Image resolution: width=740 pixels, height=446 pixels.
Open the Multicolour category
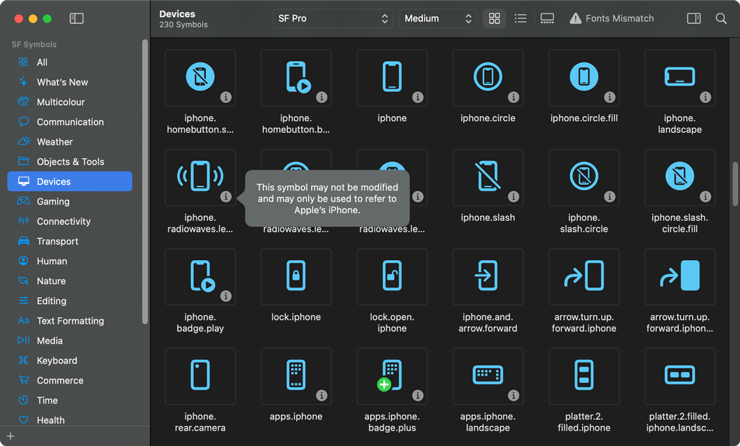point(70,102)
